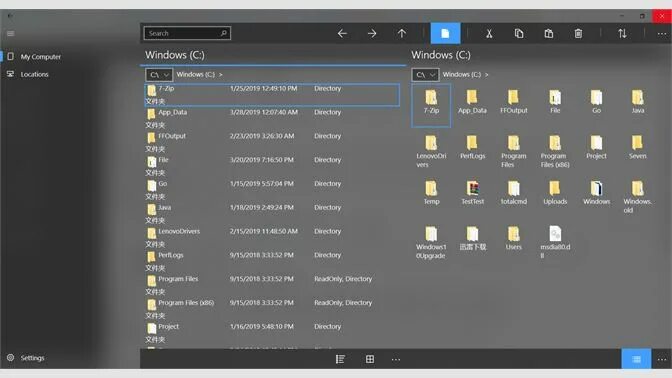Switch left pane to list view
The height and width of the screenshot is (378, 672).
click(340, 359)
